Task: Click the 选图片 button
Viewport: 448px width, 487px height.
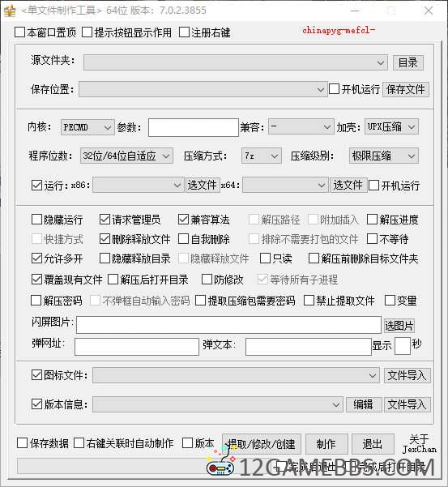Action: (x=399, y=326)
